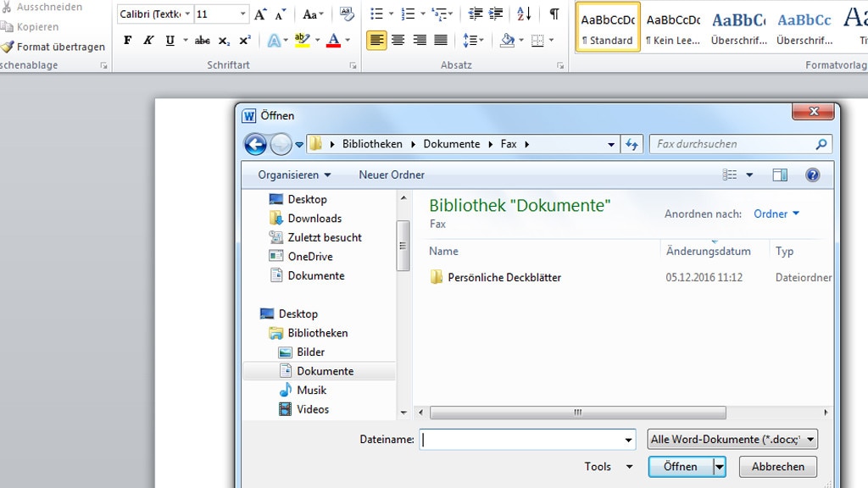Apply paragraph shading fill

tap(507, 41)
